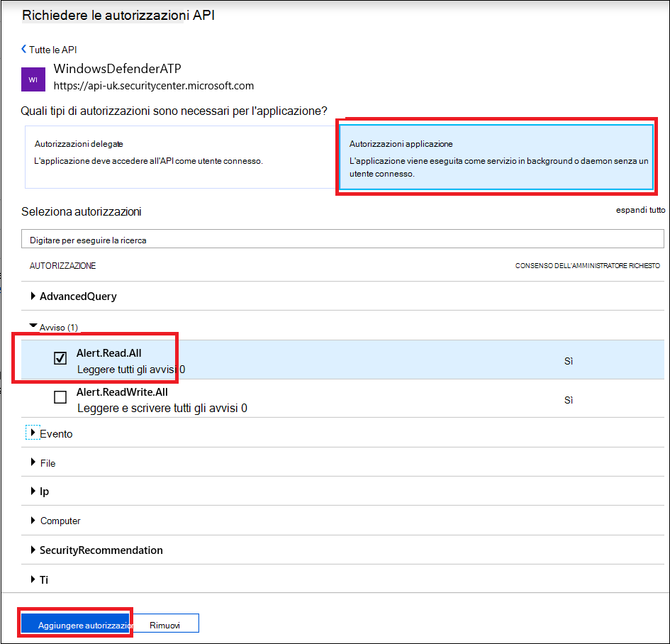Click the Seleziona autorizzazioni heading
The image size is (670, 644).
[x=82, y=211]
